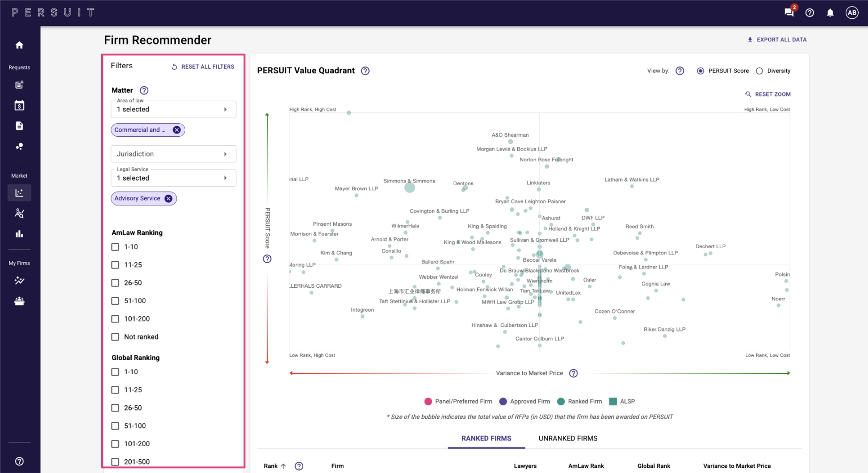The image size is (868, 473).
Task: Switch to the Ranked Firms tab
Action: tap(486, 438)
